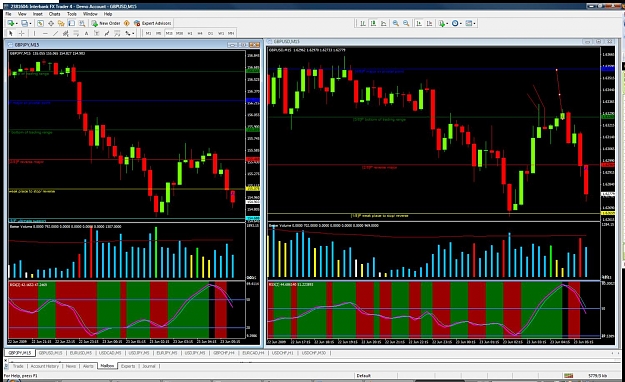Toggle the chart auto scroll icon
625x382 pixels.
pyautogui.click(x=419, y=23)
